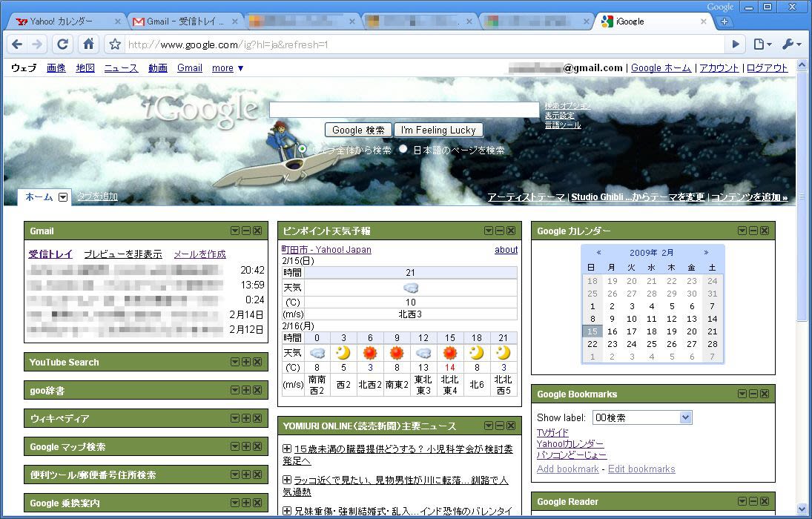Open the goo辞書 gadget menu arrow
This screenshot has width=812, height=519.
(x=235, y=390)
